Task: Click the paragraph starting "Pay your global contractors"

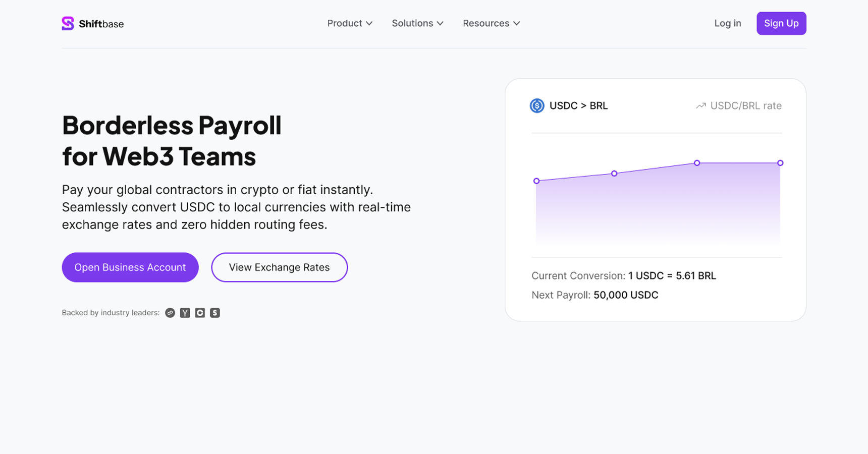Action: 236,207
